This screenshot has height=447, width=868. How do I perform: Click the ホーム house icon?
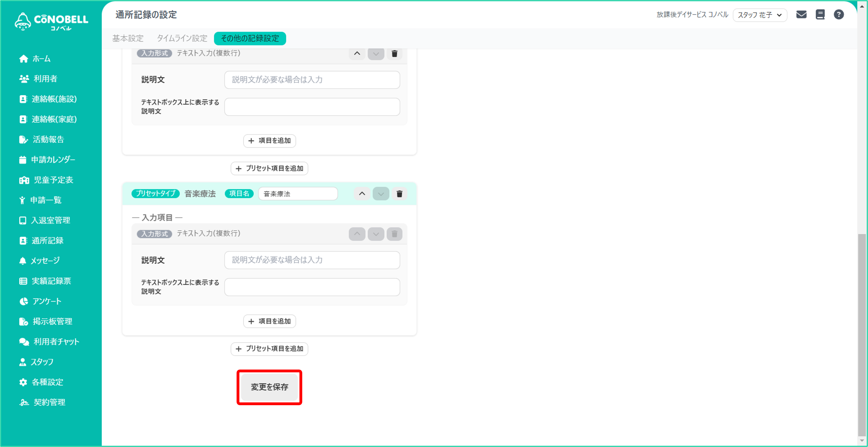pyautogui.click(x=23, y=59)
